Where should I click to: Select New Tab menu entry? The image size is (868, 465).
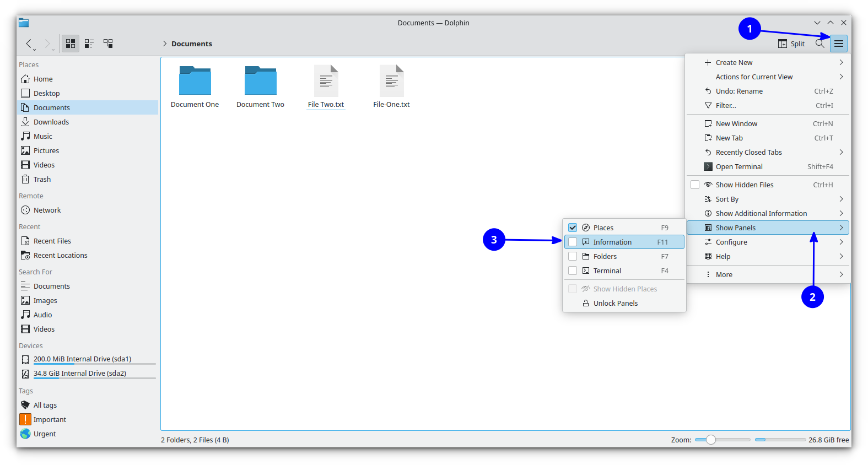[729, 138]
